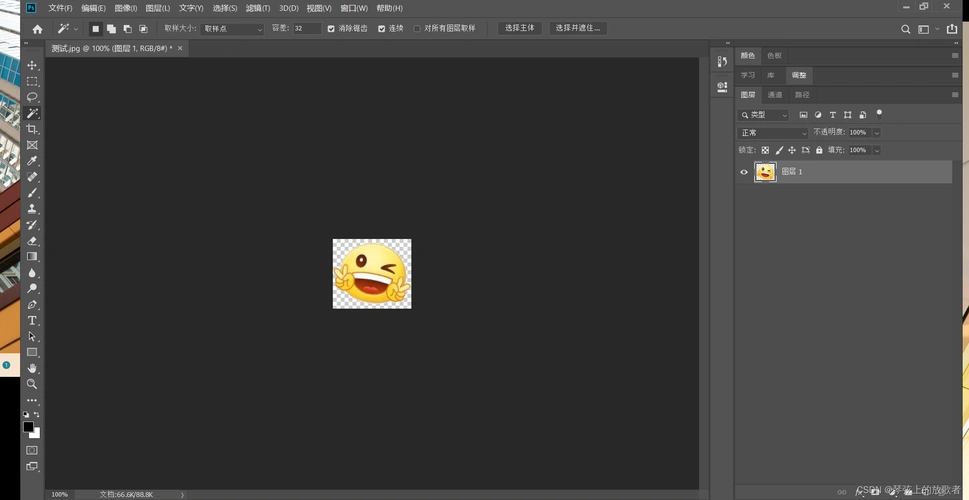Choose Add to Selection mode
The image size is (969, 500).
point(111,28)
